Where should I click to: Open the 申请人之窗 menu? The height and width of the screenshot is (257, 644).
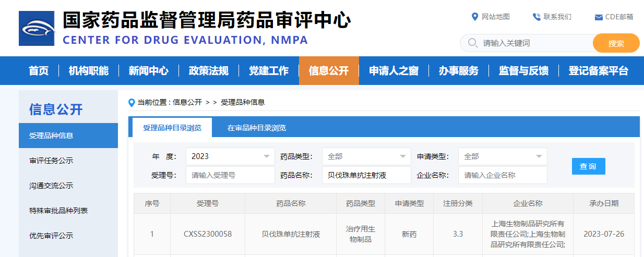click(x=394, y=71)
